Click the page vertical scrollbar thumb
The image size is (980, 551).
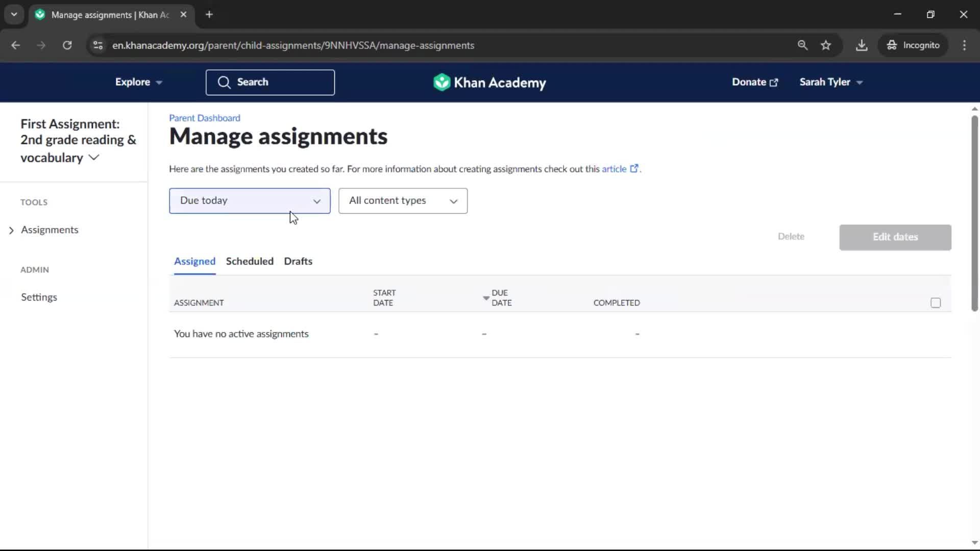974,213
